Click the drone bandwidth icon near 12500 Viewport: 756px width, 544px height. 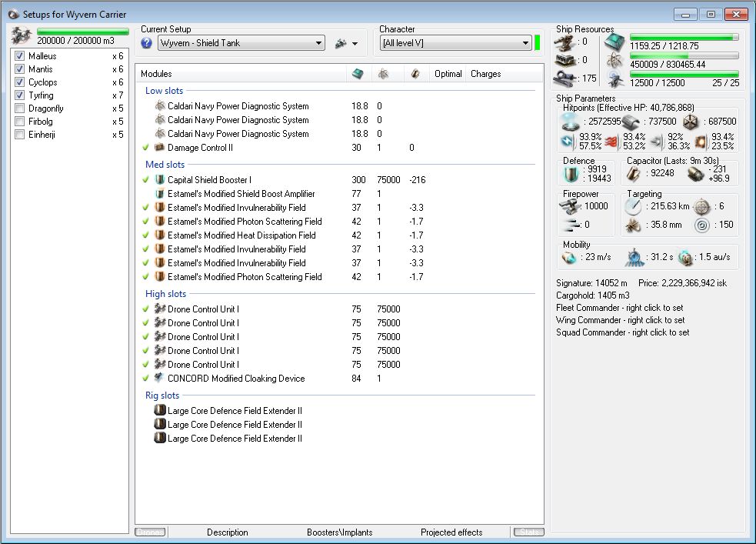[x=614, y=79]
